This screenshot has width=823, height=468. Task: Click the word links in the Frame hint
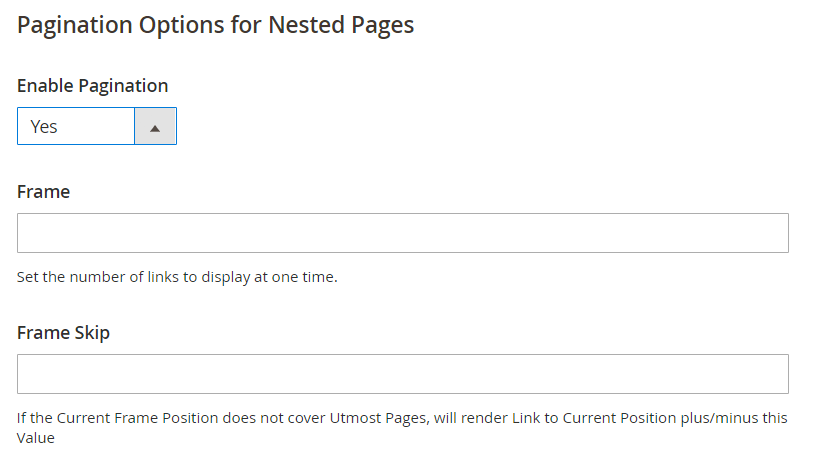pos(163,277)
